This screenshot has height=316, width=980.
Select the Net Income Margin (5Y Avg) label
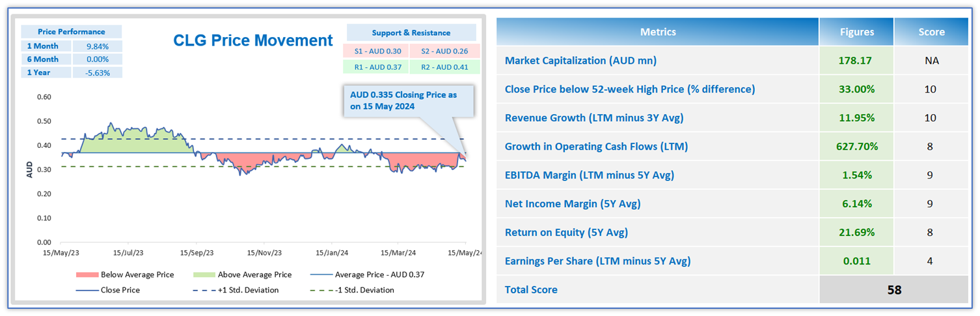point(573,204)
